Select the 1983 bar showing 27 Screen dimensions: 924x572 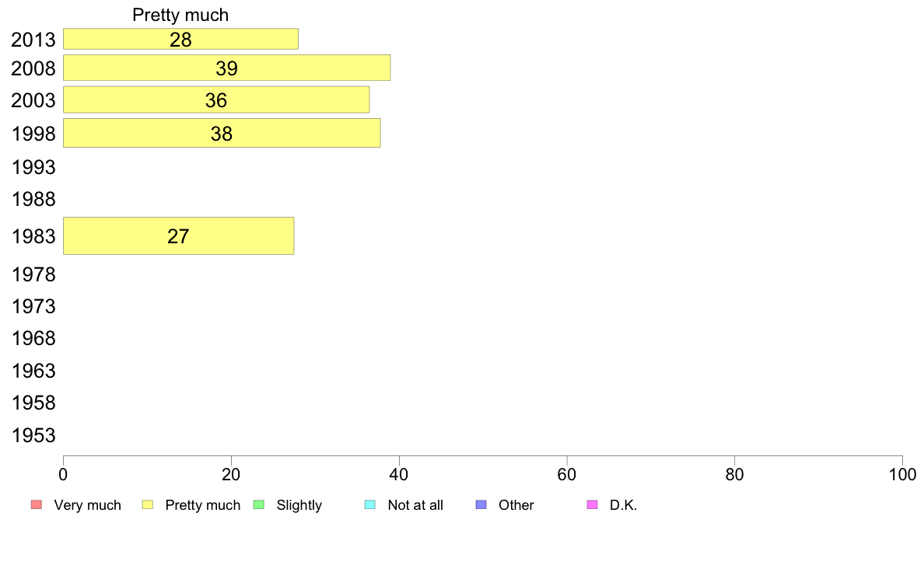179,235
